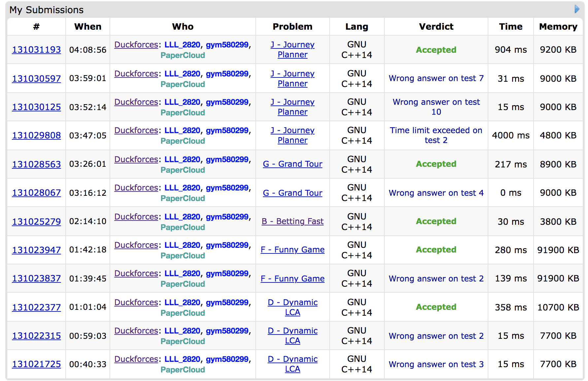
Task: Open F - Funny Game for submission 131023837
Action: click(292, 278)
